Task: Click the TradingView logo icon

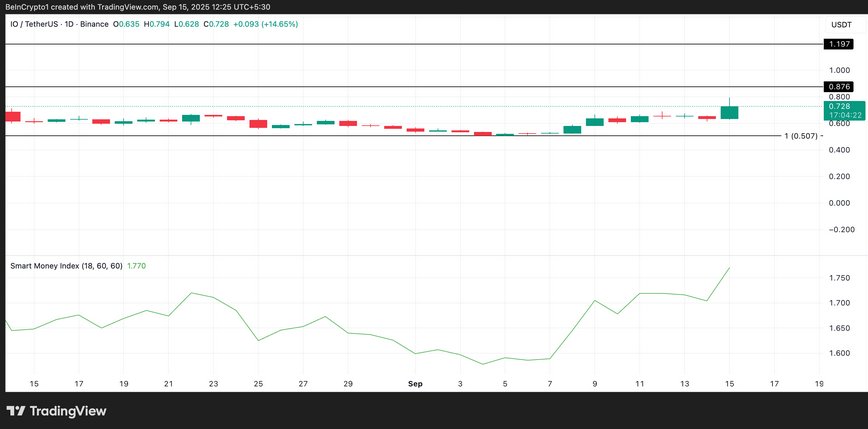Action: (x=16, y=411)
